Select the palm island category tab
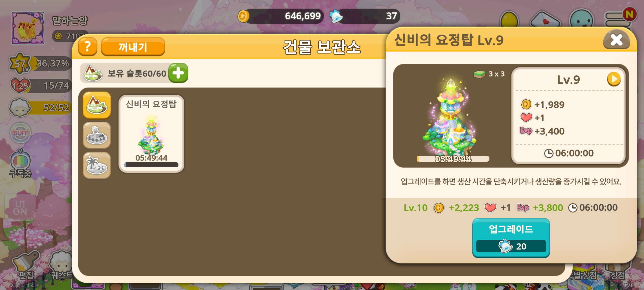The image size is (644, 290). point(97,165)
